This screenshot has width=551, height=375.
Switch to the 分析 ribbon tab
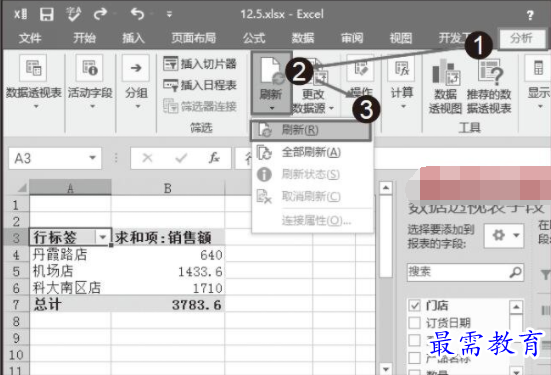click(x=522, y=38)
